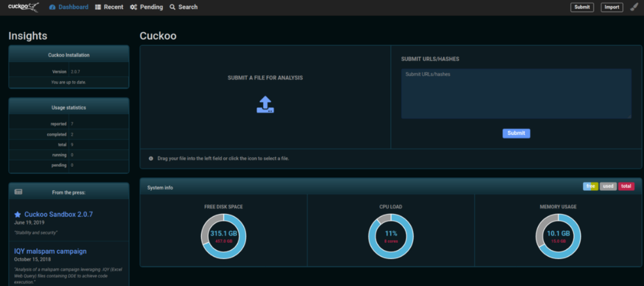The width and height of the screenshot is (644, 286).
Task: Click the info icon beside drag hint
Action: [x=151, y=158]
